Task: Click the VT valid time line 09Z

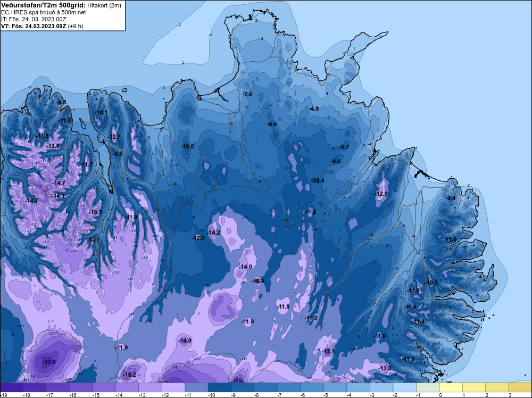Action: coord(42,26)
